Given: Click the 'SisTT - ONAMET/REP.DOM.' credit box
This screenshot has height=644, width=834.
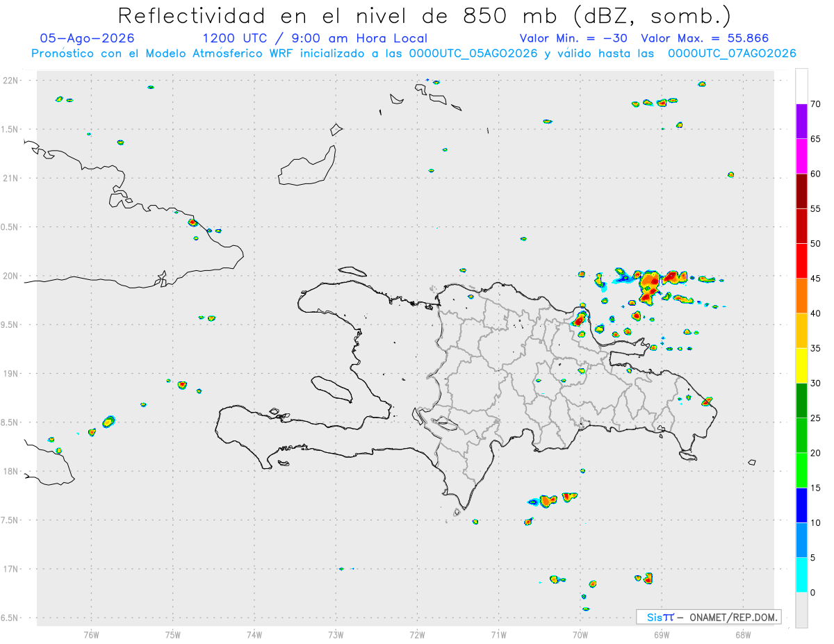Looking at the screenshot, I should pos(709,617).
